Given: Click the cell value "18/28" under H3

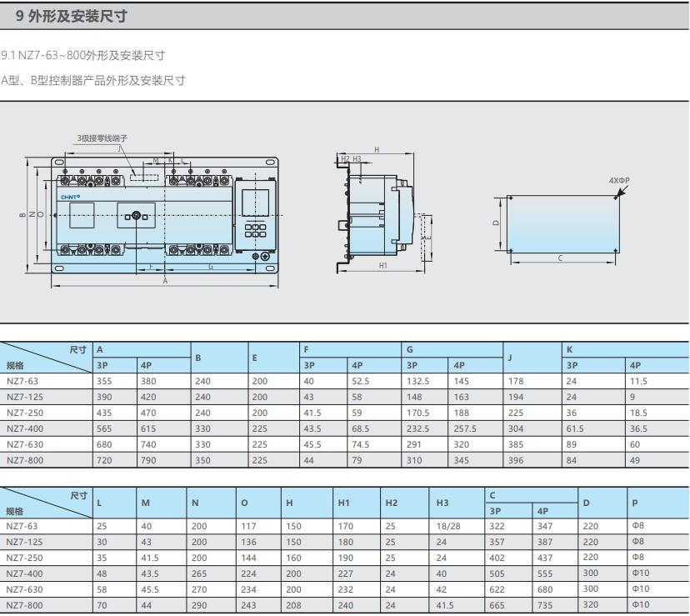Looking at the screenshot, I should [x=448, y=527].
